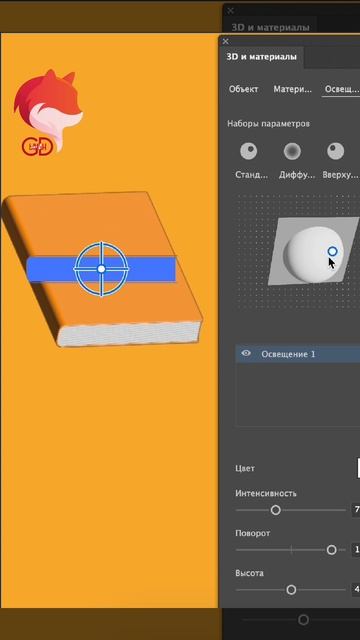Select the Top-left lighting preset icon
This screenshot has width=360, height=640.
tap(336, 151)
